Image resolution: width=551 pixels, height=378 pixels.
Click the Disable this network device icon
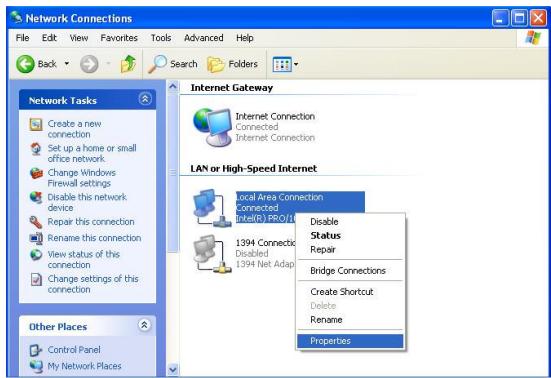coord(36,197)
